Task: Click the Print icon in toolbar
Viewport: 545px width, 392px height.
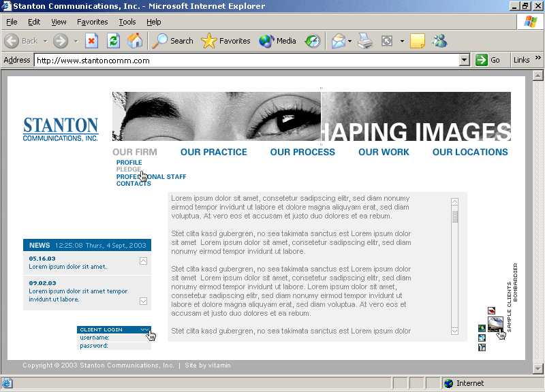Action: [x=366, y=41]
